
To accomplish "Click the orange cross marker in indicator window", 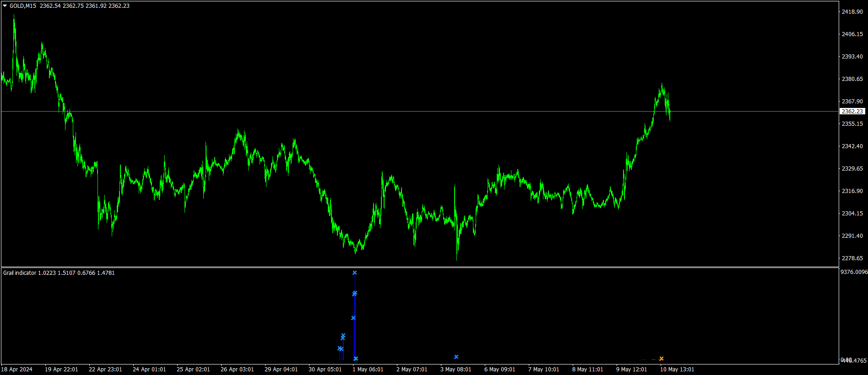I will click(x=662, y=359).
